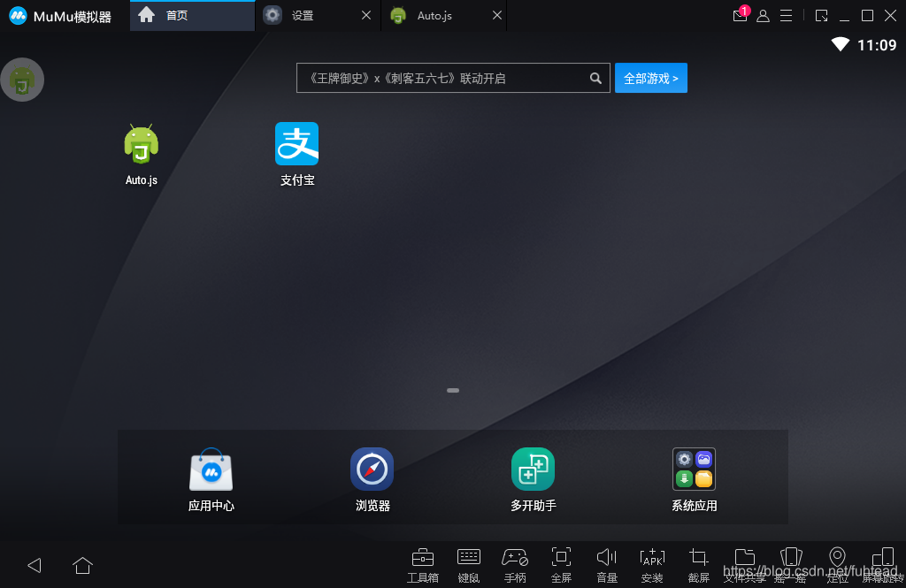Open 定位 location settings

[x=837, y=565]
